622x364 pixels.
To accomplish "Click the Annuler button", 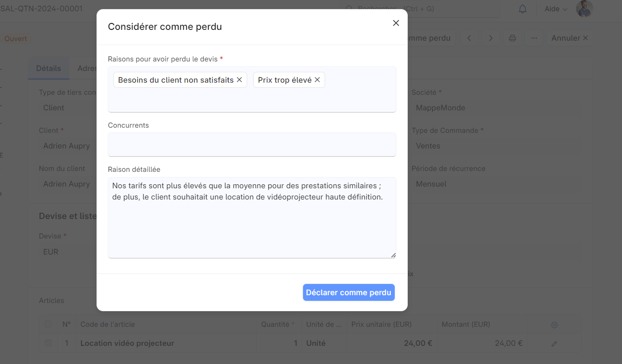I will (x=569, y=38).
